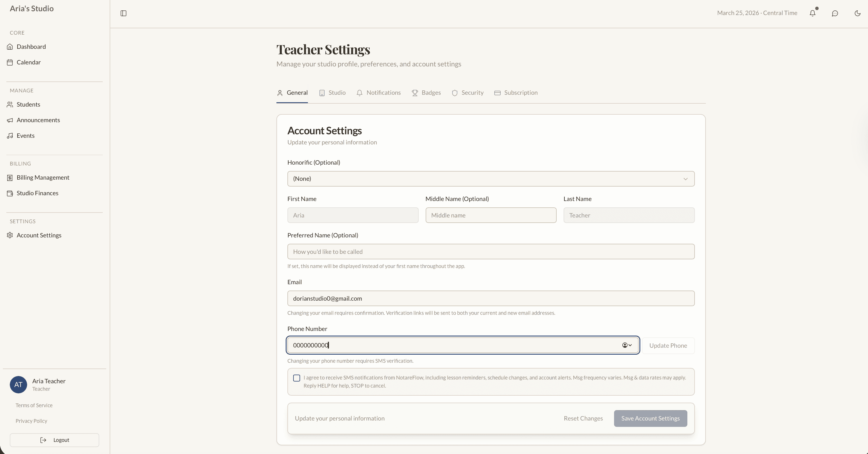The height and width of the screenshot is (454, 868).
Task: Click the Dashboard home icon
Action: 10,46
